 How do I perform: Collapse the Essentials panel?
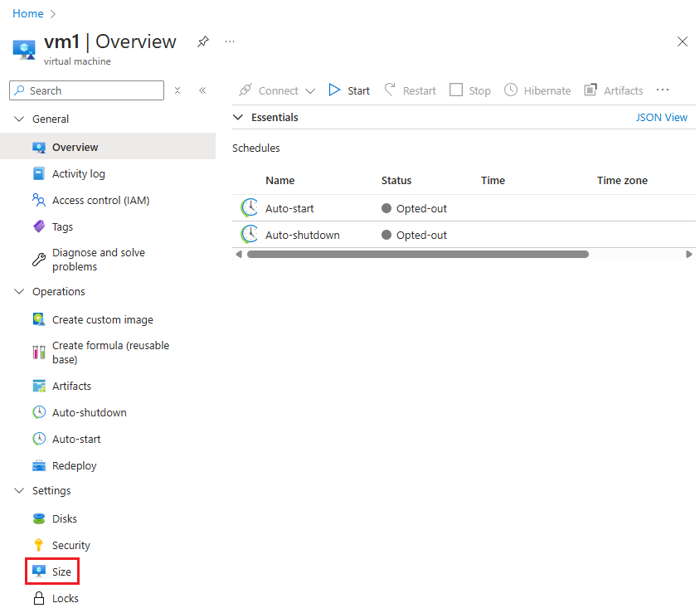238,117
